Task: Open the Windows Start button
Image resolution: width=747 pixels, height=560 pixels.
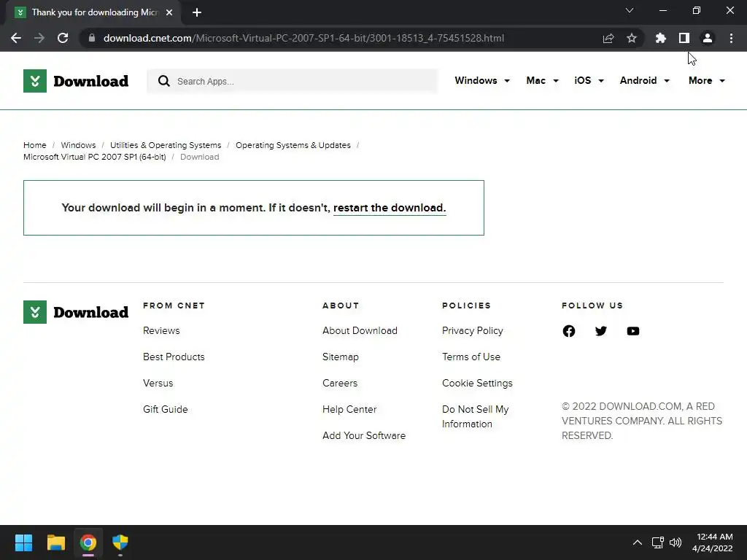Action: 23,542
